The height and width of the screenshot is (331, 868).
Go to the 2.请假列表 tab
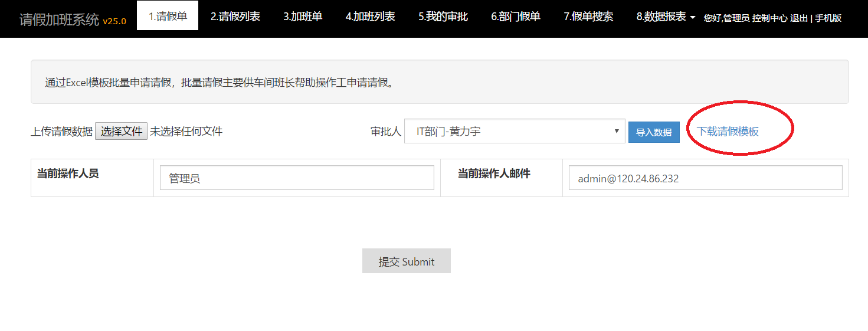[235, 17]
